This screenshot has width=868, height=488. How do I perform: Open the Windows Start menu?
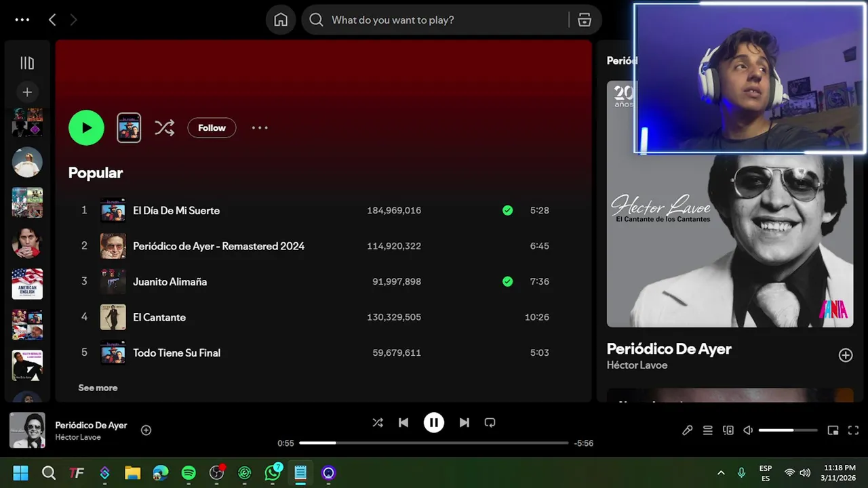click(x=21, y=473)
